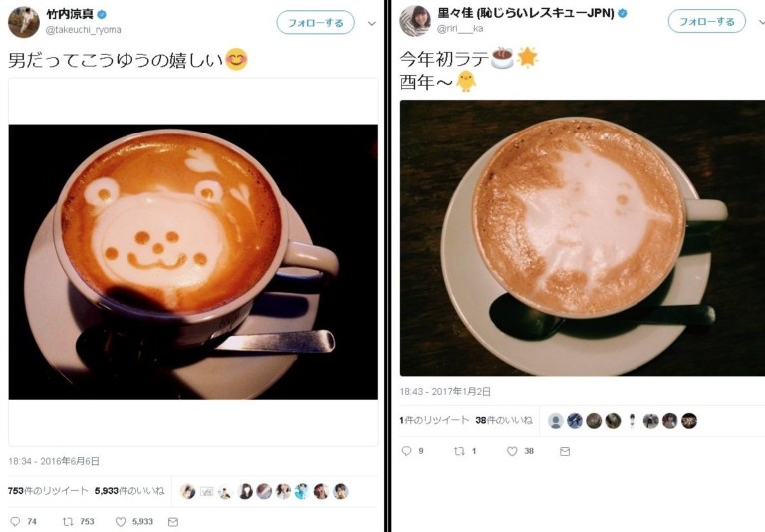The width and height of the screenshot is (765, 532).
Task: Expand tweet options chevron beside left follow button
Action: pyautogui.click(x=372, y=23)
